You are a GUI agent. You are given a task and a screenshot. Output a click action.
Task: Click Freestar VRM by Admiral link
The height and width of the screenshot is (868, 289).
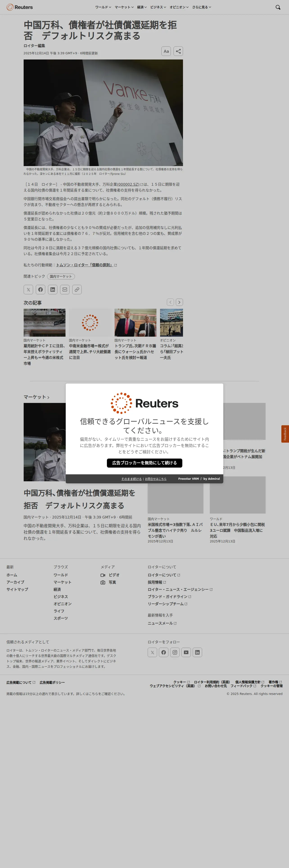[x=199, y=479]
